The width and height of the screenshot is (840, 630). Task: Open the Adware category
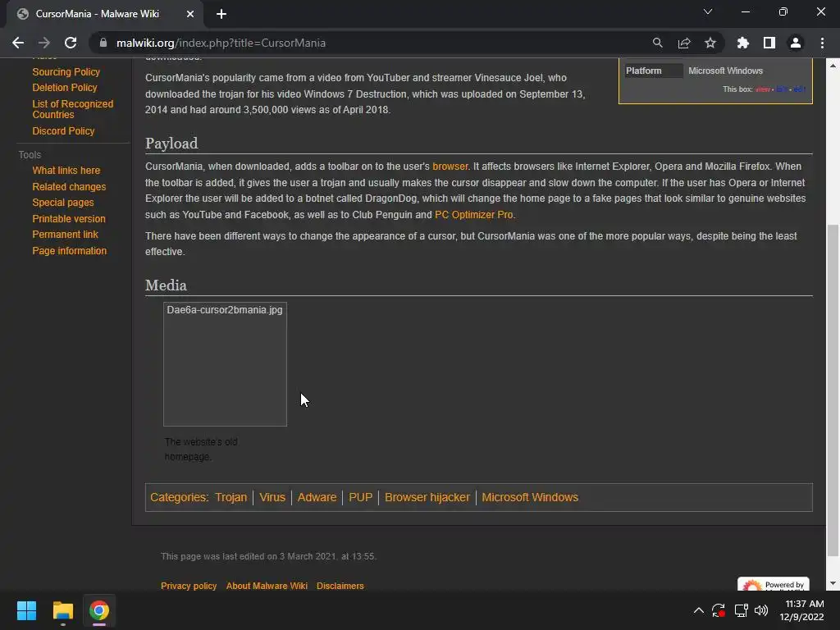(317, 497)
